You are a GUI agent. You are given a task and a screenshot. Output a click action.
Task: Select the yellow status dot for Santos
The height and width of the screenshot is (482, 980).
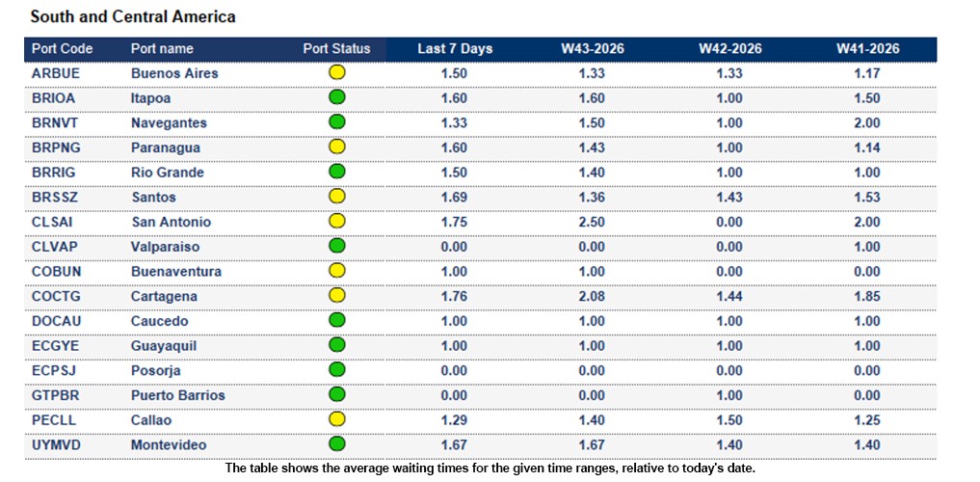pos(337,197)
